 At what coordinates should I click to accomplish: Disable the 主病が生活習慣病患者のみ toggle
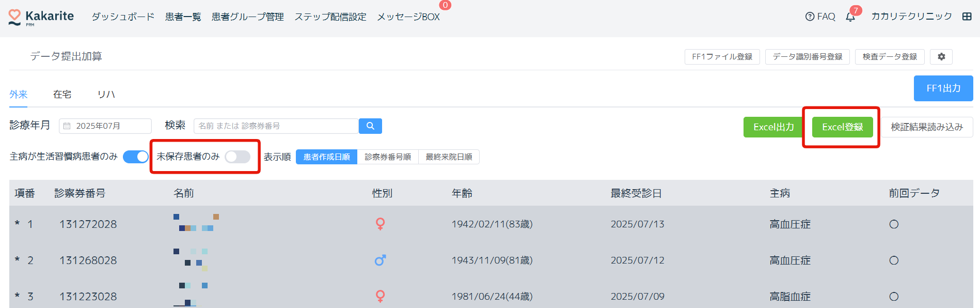coord(136,157)
